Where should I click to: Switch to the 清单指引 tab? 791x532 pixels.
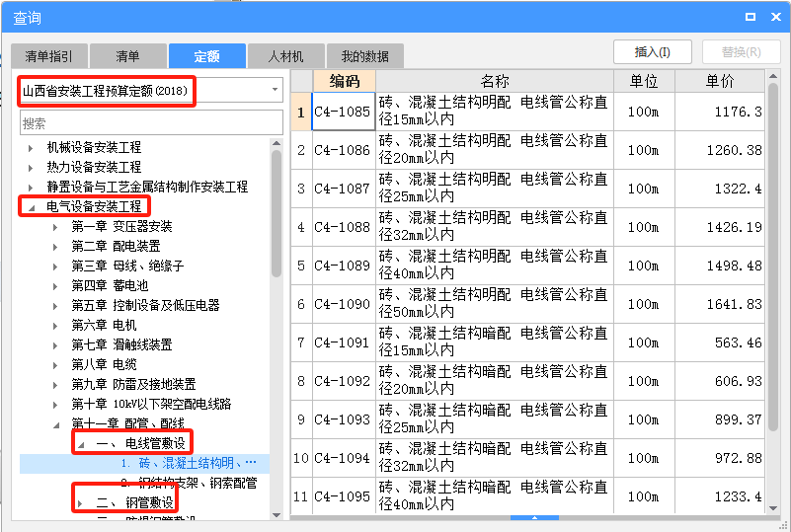[49, 56]
